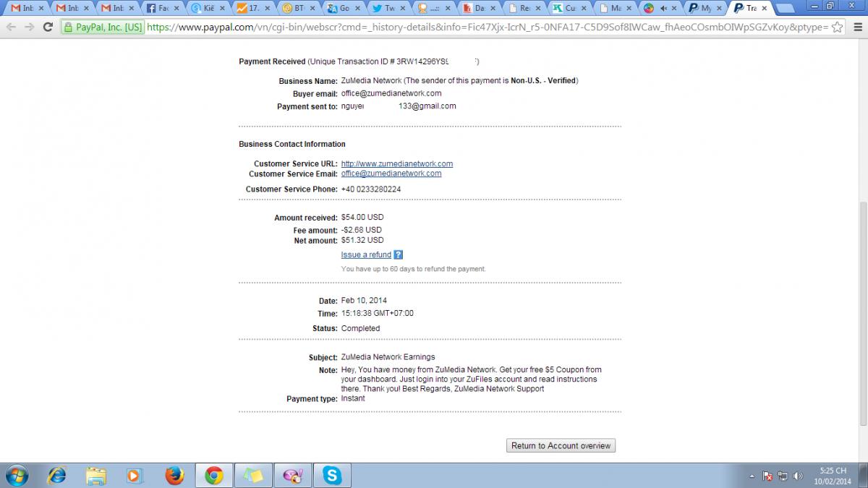Switch to the third Gmail Inbox tab

[115, 8]
